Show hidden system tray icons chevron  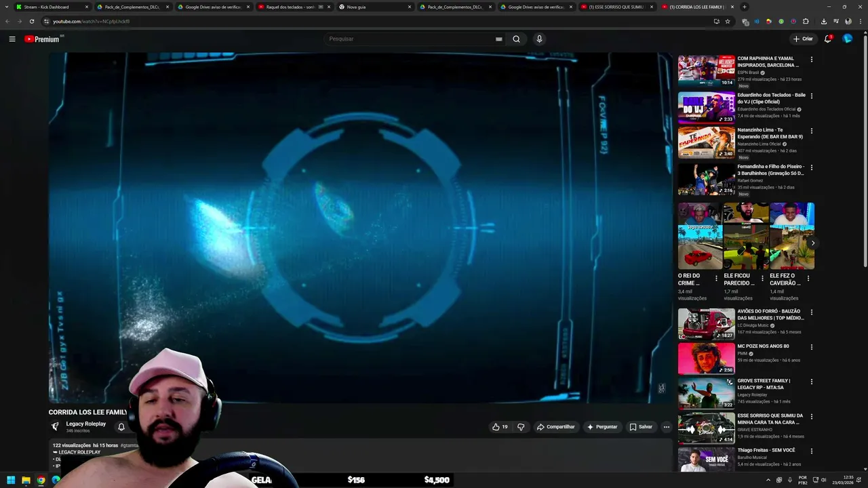coord(768,480)
